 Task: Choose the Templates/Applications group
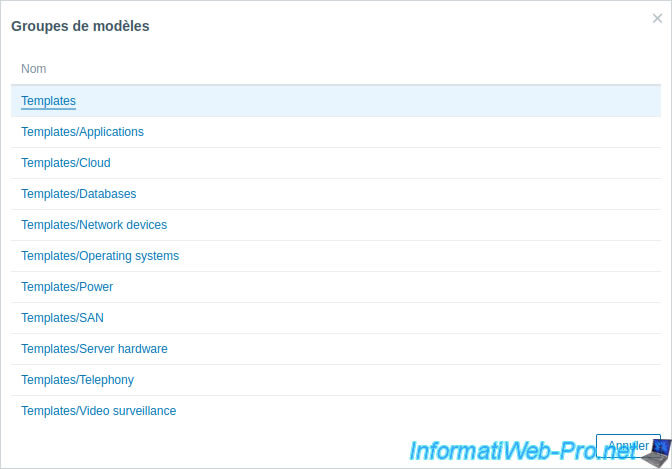click(82, 132)
